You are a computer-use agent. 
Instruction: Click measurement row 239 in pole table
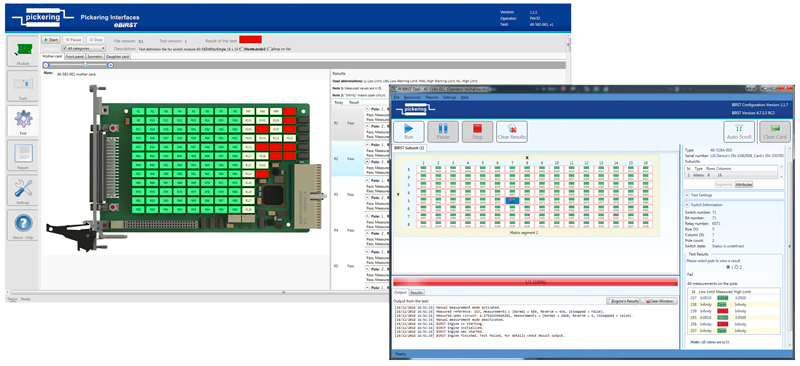[734, 311]
